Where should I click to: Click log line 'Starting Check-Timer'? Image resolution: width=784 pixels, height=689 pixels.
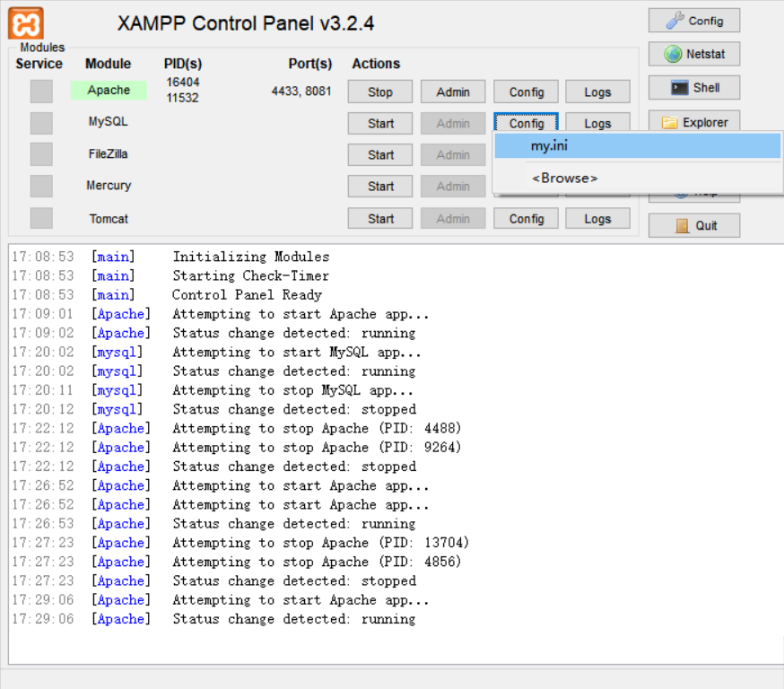(251, 275)
